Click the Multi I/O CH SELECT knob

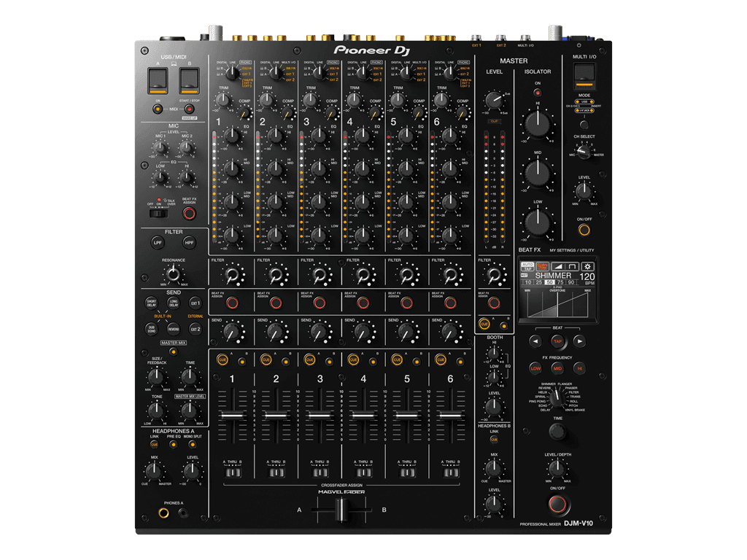point(584,149)
